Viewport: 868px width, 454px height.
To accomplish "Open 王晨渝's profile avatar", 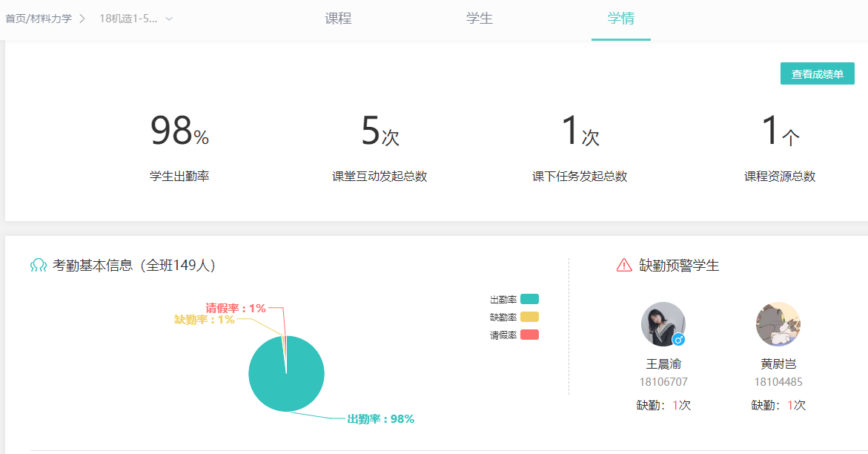I will tap(661, 323).
